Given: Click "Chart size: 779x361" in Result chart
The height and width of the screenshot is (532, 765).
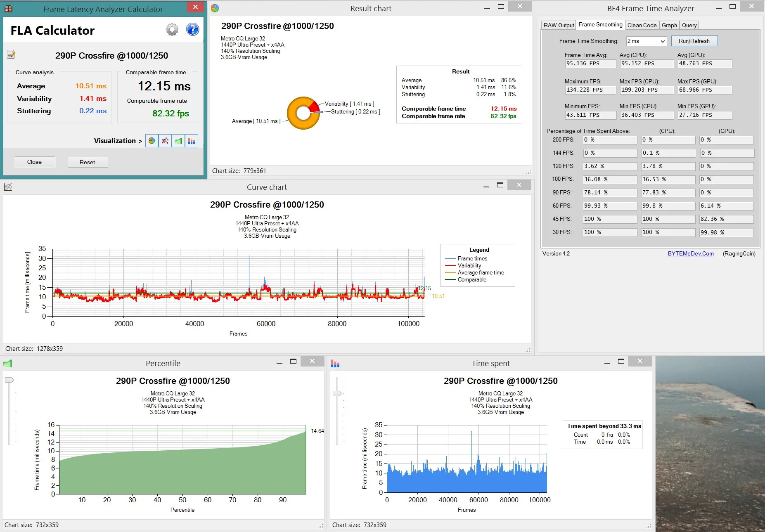Looking at the screenshot, I should point(239,171).
